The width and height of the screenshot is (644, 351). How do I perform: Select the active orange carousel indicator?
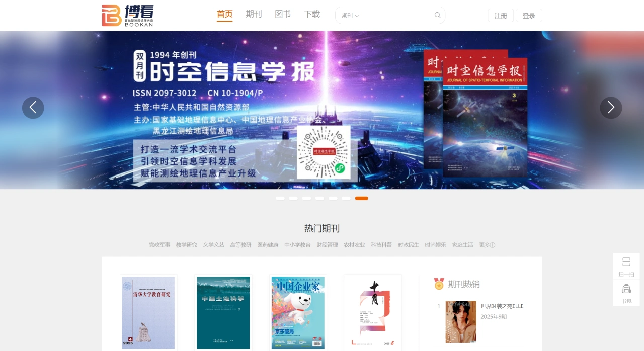(362, 198)
